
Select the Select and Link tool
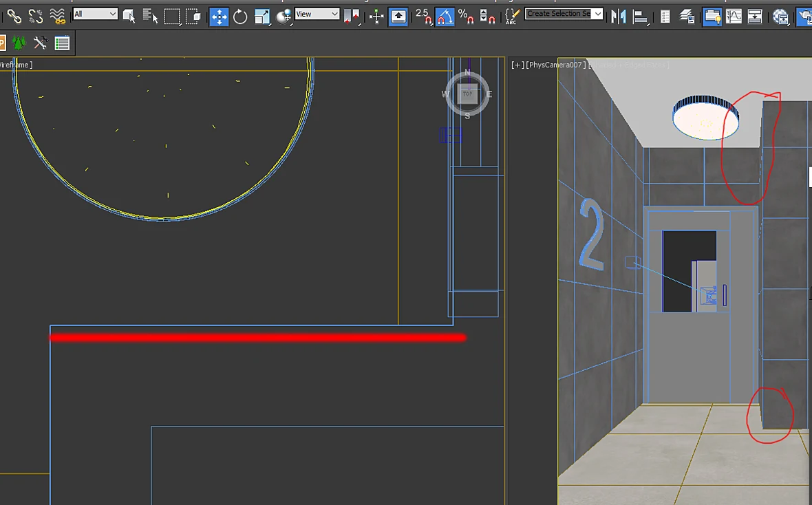14,17
